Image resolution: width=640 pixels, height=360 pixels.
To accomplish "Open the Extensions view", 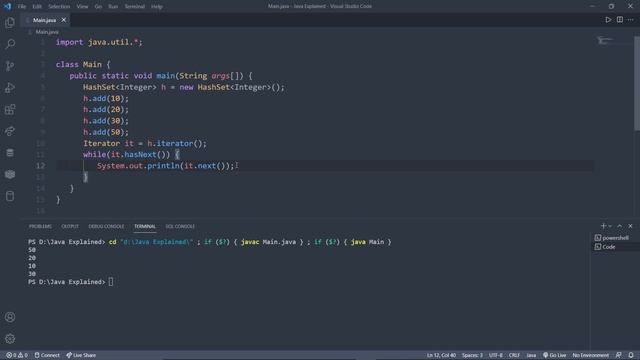I will 10,109.
